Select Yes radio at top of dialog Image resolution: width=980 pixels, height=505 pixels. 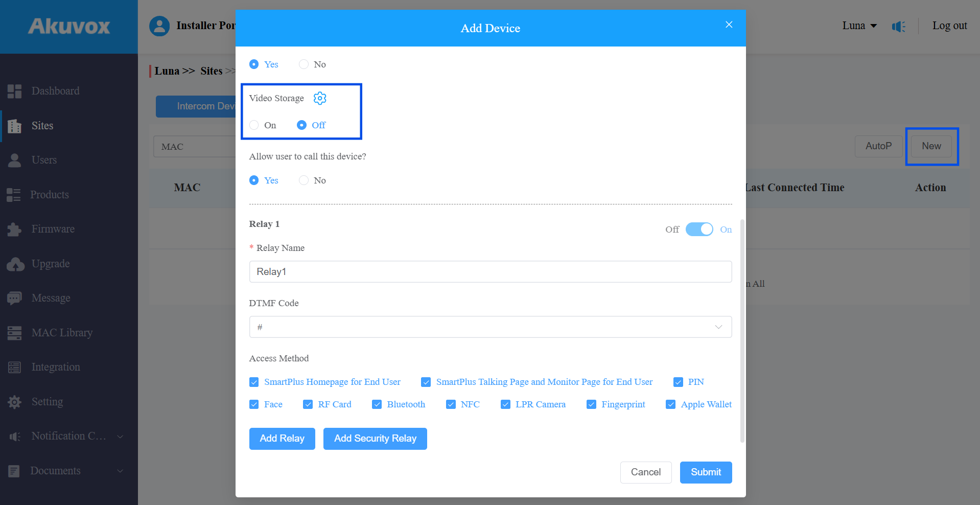(x=254, y=64)
